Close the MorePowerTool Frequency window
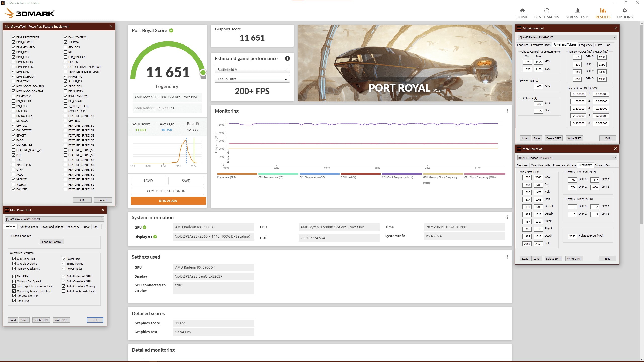The width and height of the screenshot is (644, 362). point(615,149)
